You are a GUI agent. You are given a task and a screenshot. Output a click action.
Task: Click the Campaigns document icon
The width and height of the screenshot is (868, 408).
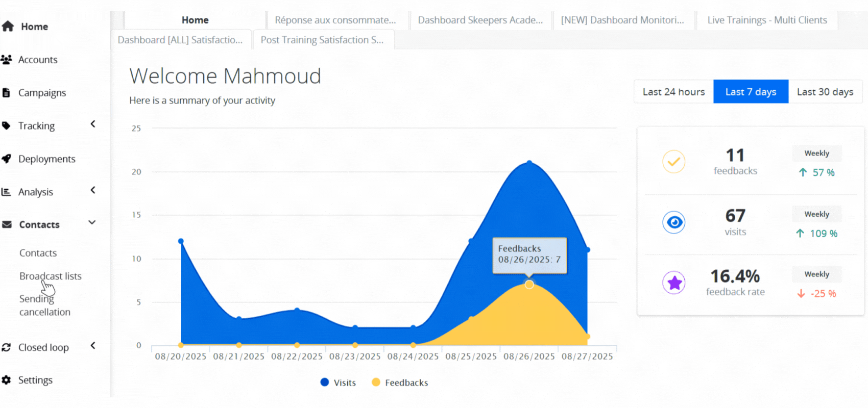(6, 93)
